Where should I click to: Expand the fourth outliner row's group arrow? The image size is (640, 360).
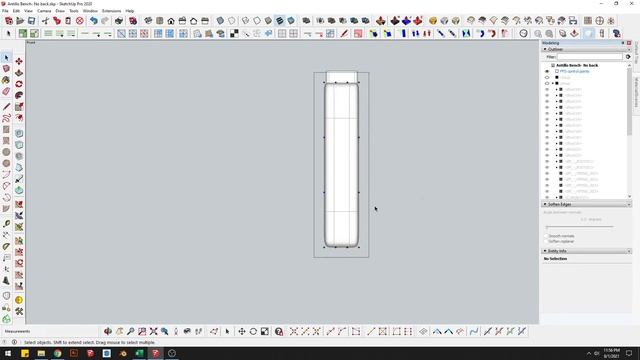click(557, 89)
